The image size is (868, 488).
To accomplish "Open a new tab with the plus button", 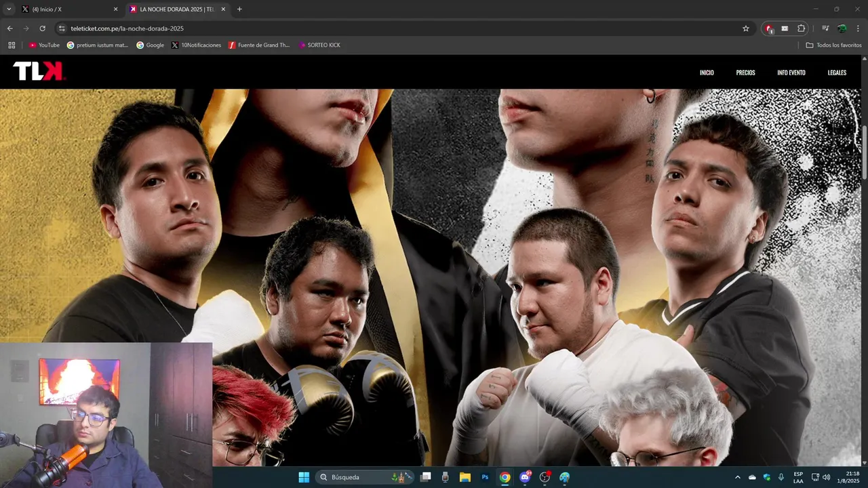I will (239, 9).
